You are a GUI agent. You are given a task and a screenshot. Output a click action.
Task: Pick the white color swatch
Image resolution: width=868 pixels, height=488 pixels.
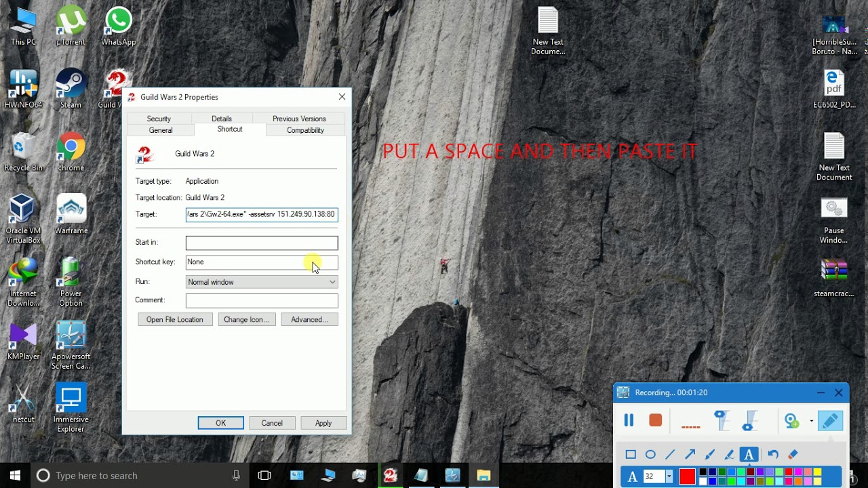click(703, 481)
